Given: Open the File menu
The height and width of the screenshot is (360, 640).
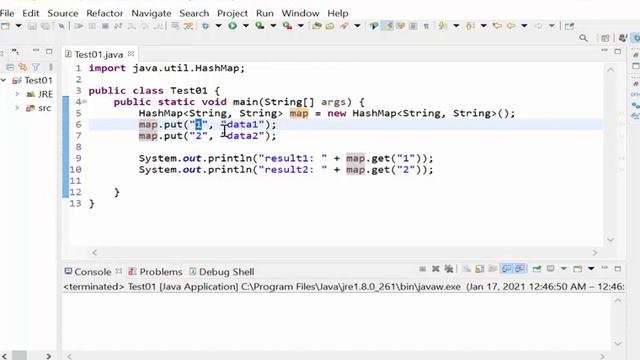Looking at the screenshot, I should pyautogui.click(x=7, y=13).
